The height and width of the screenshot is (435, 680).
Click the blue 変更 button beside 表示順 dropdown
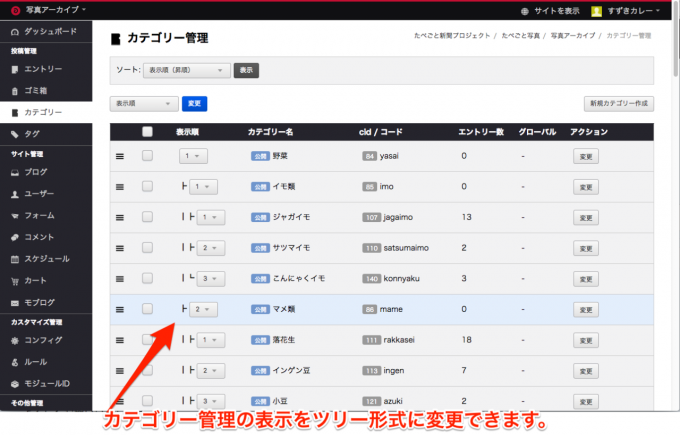pyautogui.click(x=196, y=103)
